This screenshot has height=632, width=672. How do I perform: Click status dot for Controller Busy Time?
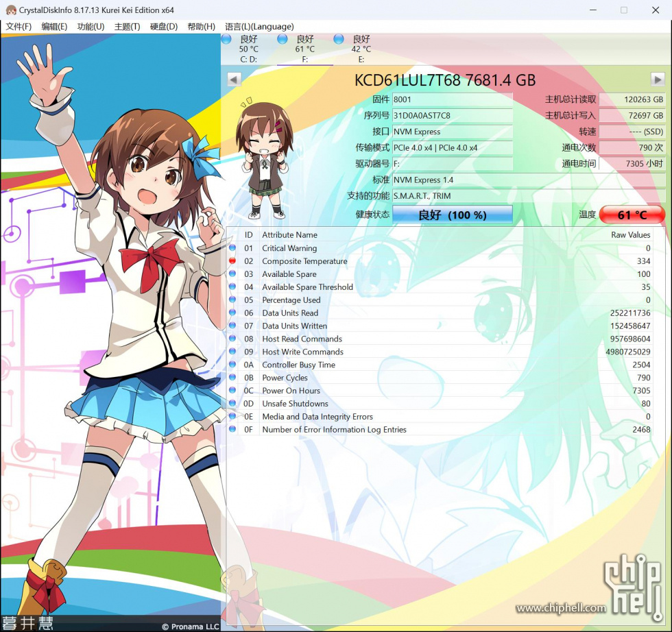(232, 364)
